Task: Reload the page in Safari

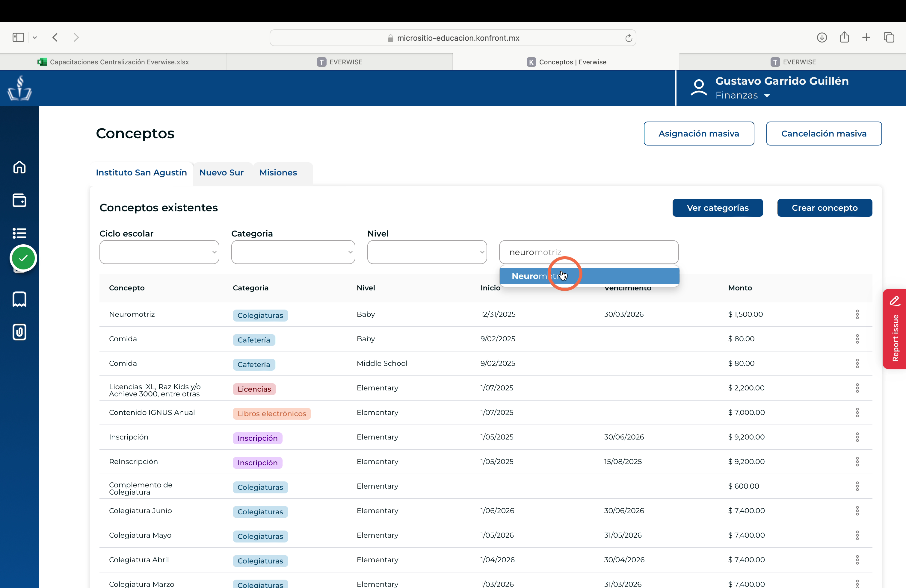Action: [x=629, y=38]
